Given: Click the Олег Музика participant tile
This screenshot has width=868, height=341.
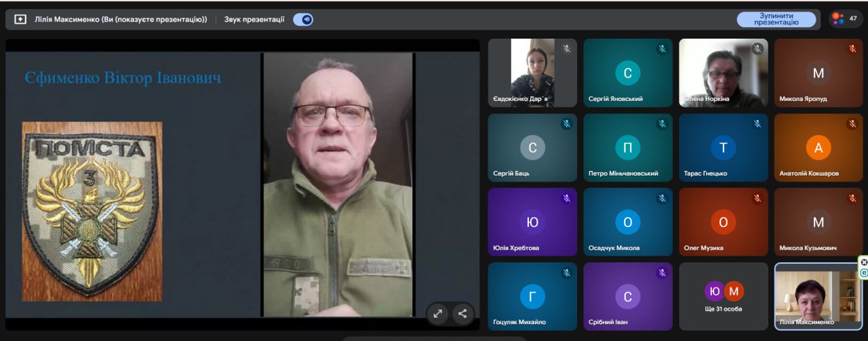Looking at the screenshot, I should tap(724, 222).
